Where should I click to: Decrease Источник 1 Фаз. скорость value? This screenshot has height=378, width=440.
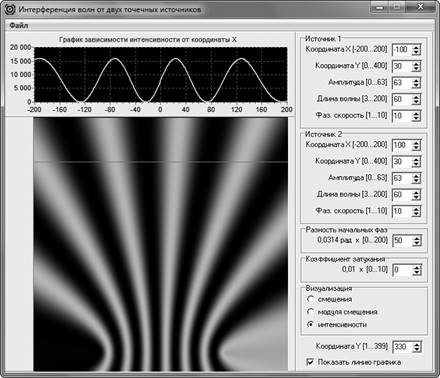pos(416,119)
